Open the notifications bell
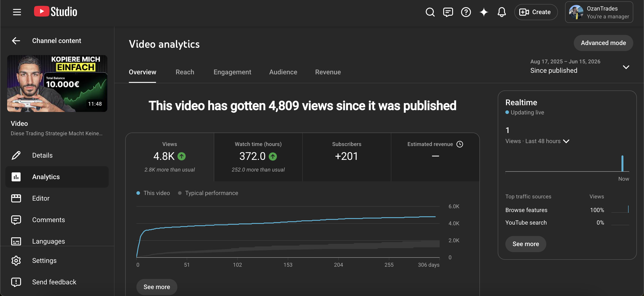The height and width of the screenshot is (296, 644). click(x=502, y=12)
